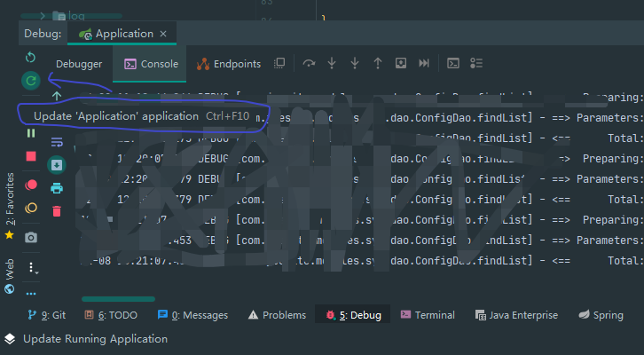Open the View Breakpoints dialog
This screenshot has height=355, width=644.
31,185
